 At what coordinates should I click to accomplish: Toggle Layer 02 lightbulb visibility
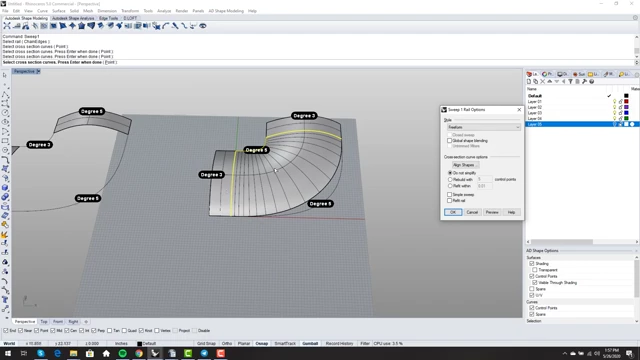click(614, 107)
